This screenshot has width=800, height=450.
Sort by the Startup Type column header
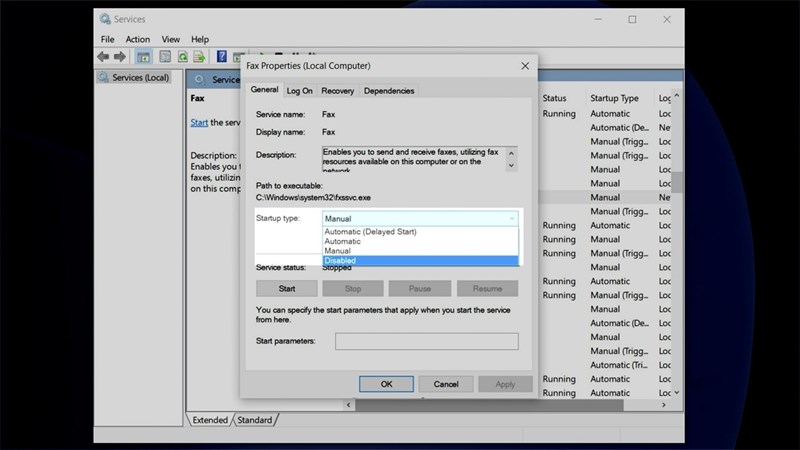(x=614, y=98)
